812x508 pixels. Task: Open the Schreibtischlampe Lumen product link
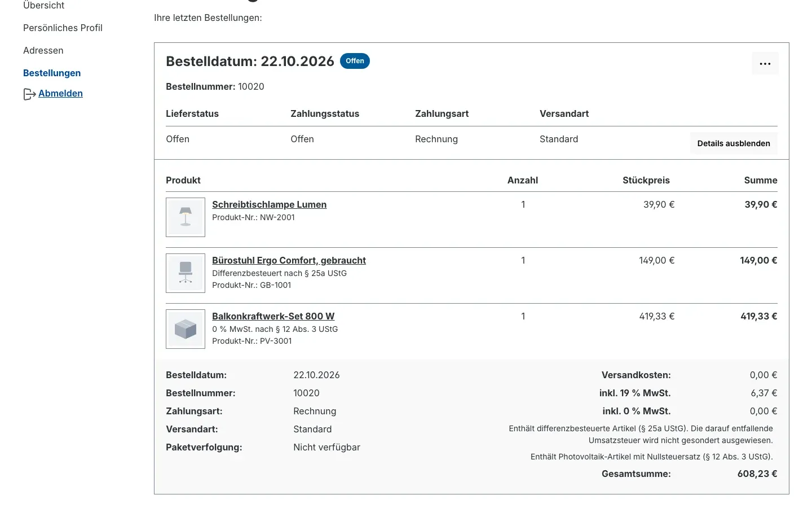click(x=269, y=204)
